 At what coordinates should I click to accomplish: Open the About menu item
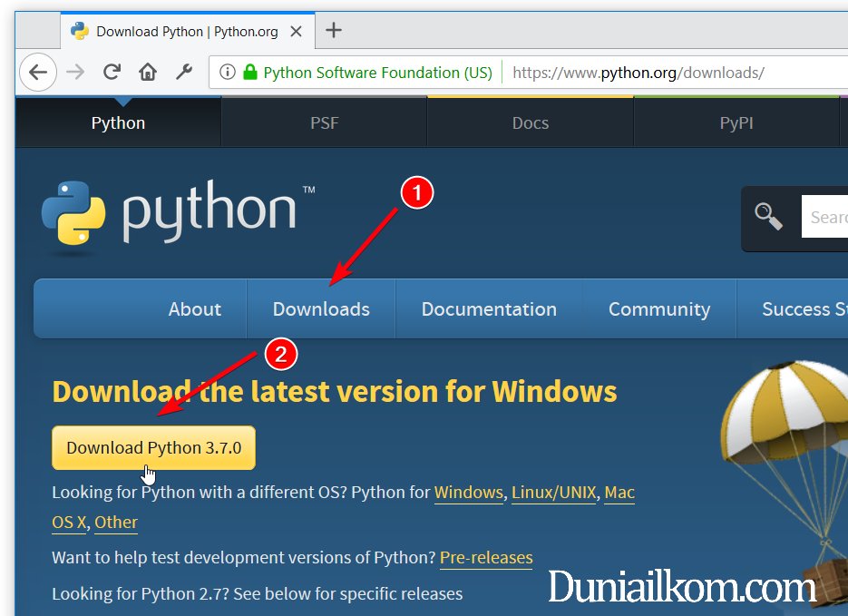[x=195, y=308]
